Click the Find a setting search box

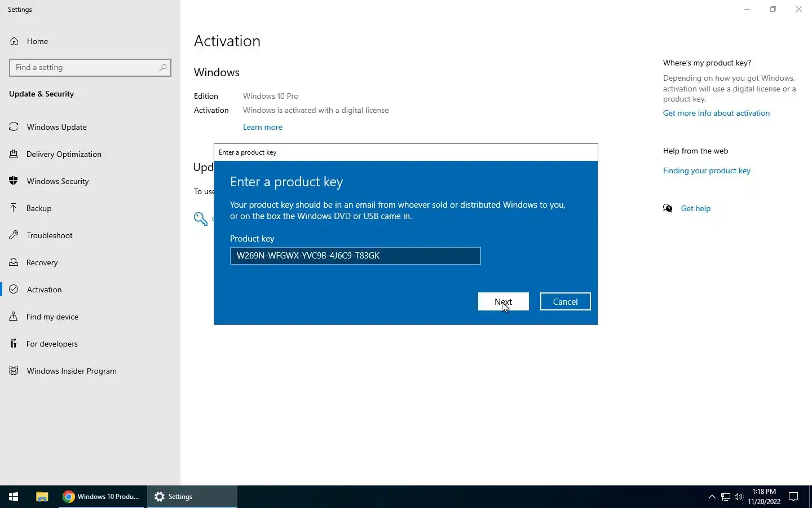(x=90, y=67)
